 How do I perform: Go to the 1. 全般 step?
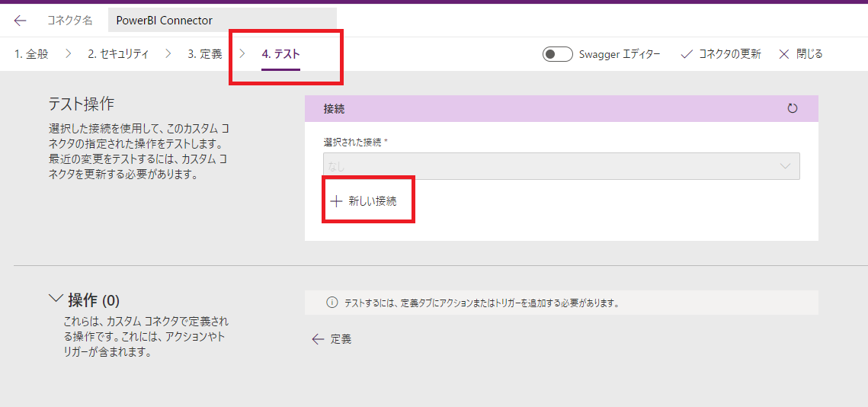[31, 54]
